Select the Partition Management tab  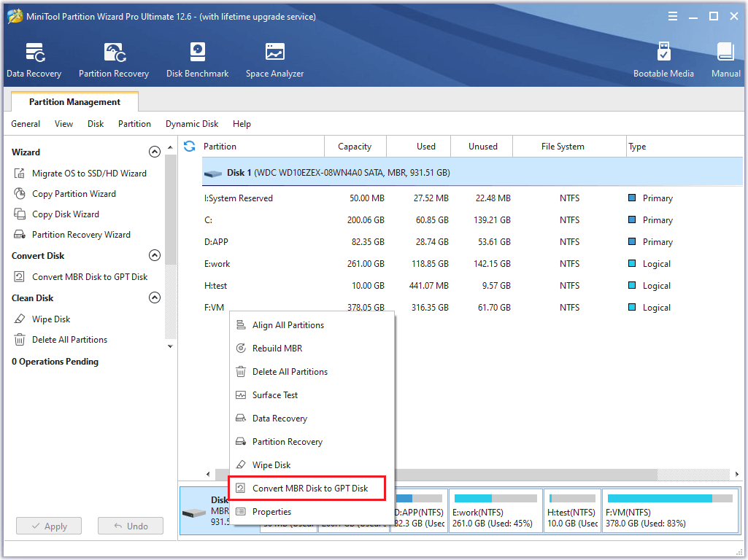(x=74, y=101)
